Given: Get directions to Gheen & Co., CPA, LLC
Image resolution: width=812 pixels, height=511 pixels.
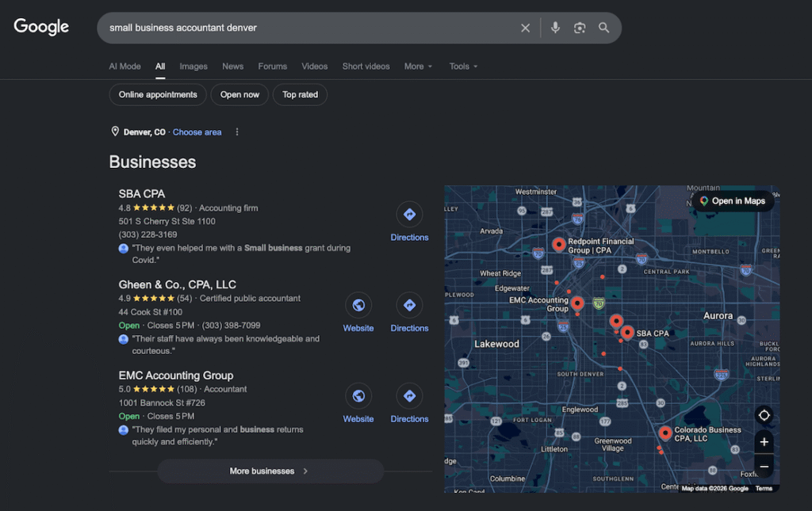Looking at the screenshot, I should (409, 314).
